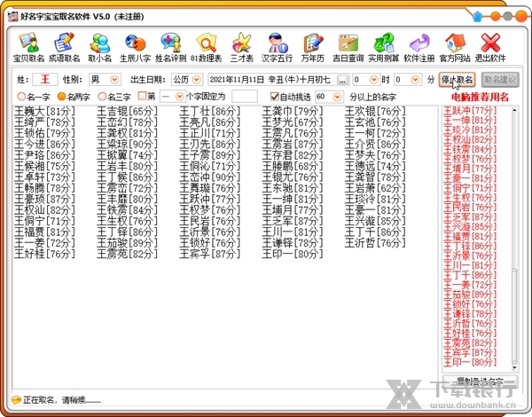Screen dimensions: 532x417
Task: Select the name 王巍大[81分]
Action: pyautogui.click(x=44, y=111)
